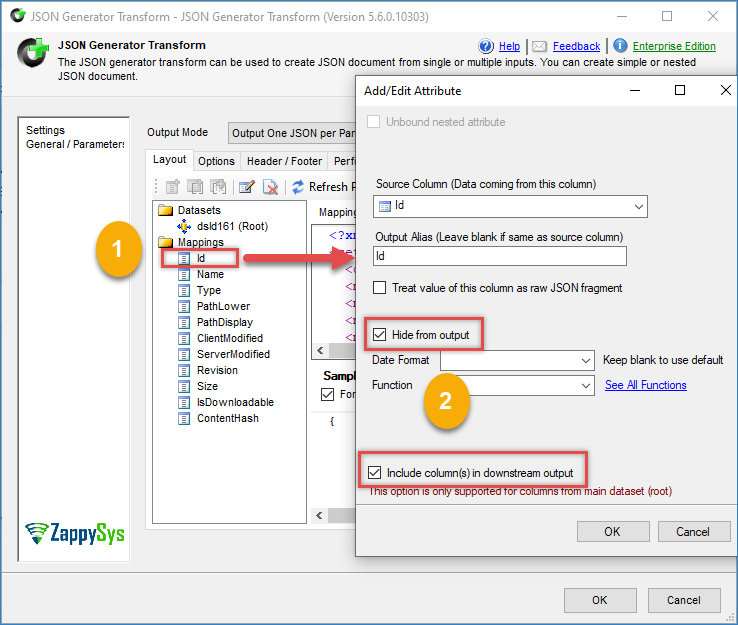738x625 pixels.
Task: Click OK in the Add/Edit Attribute dialog
Action: tap(613, 532)
